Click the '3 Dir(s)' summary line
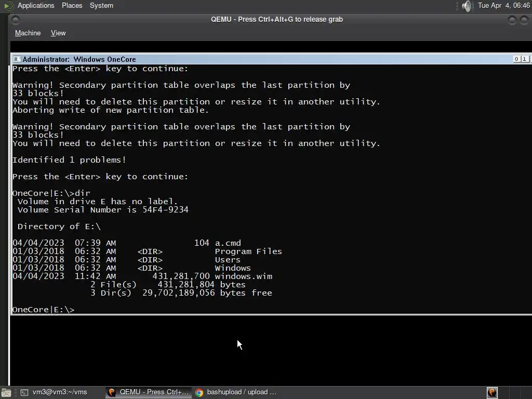The width and height of the screenshot is (532, 399). click(x=181, y=293)
